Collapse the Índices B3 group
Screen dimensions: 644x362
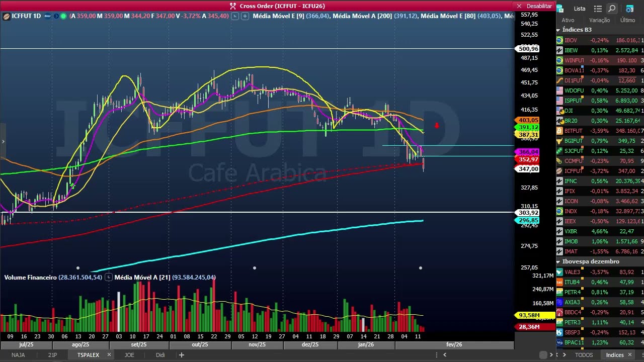click(558, 30)
